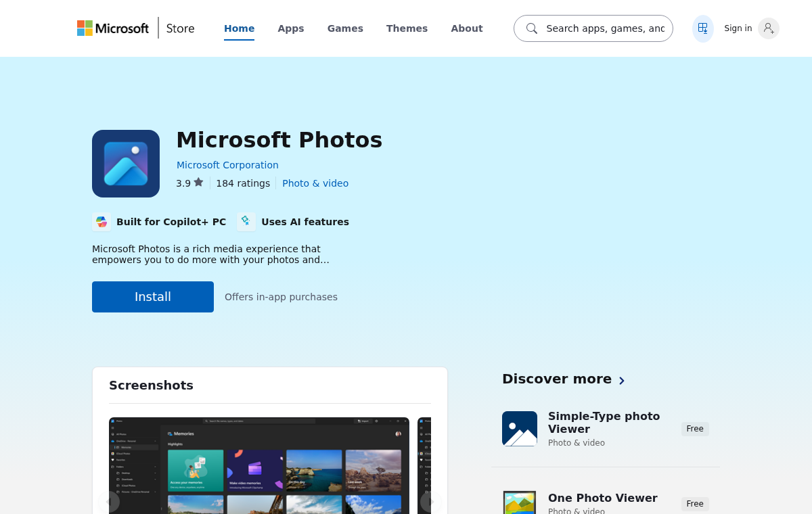Screen dimensions: 812x514
Task: Open the Games navigation tab
Action: pyautogui.click(x=345, y=28)
